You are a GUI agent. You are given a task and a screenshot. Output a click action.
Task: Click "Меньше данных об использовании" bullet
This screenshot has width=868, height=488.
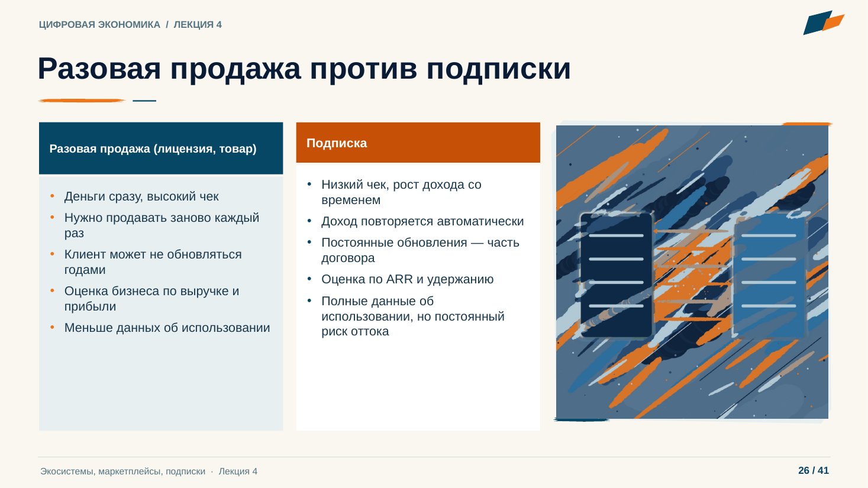tap(167, 328)
